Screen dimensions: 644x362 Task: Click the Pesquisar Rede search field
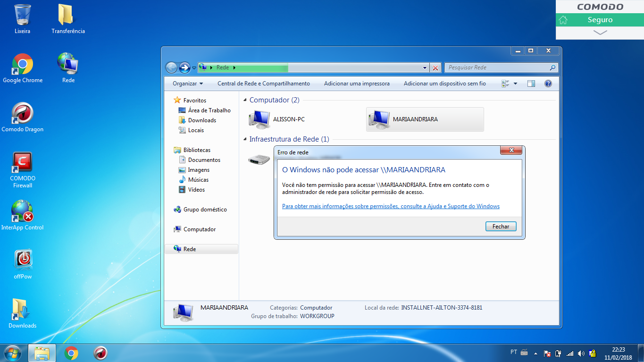[502, 67]
